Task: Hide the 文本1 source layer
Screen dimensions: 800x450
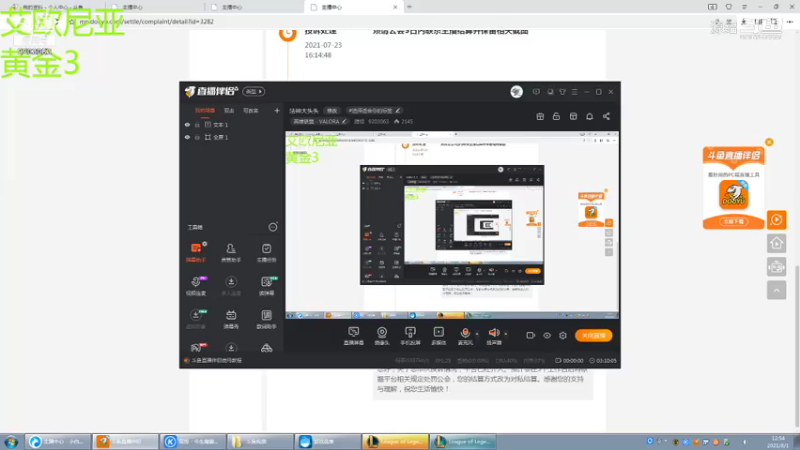Action: point(187,124)
